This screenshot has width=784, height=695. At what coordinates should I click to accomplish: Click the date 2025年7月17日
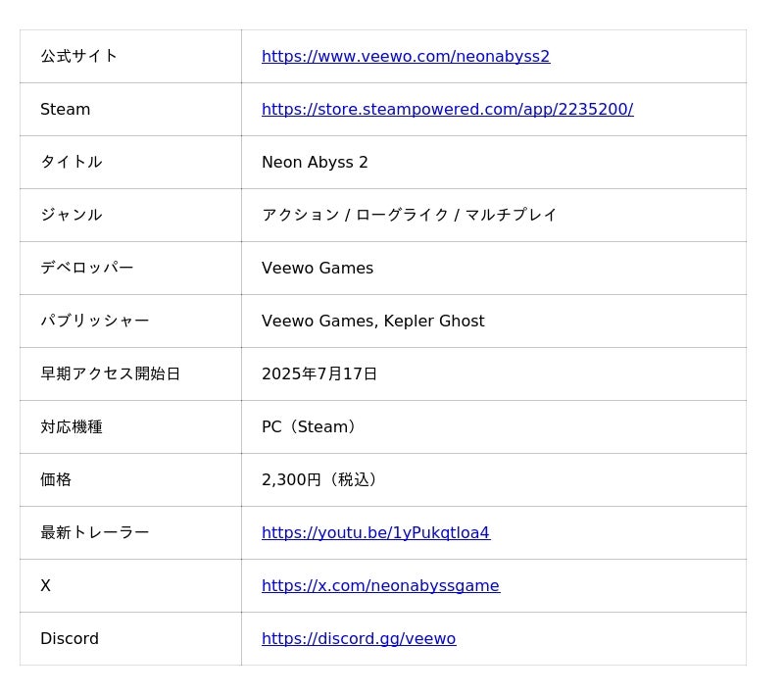(319, 374)
